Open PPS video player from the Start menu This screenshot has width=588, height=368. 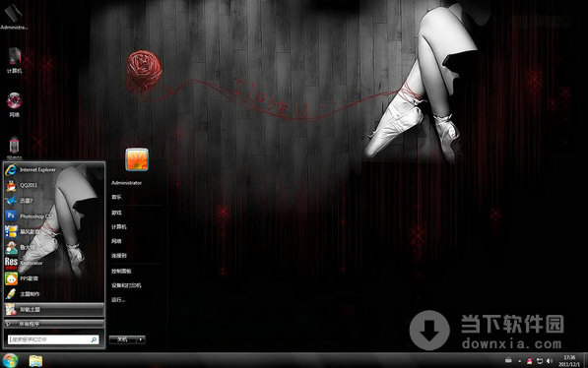coord(54,278)
